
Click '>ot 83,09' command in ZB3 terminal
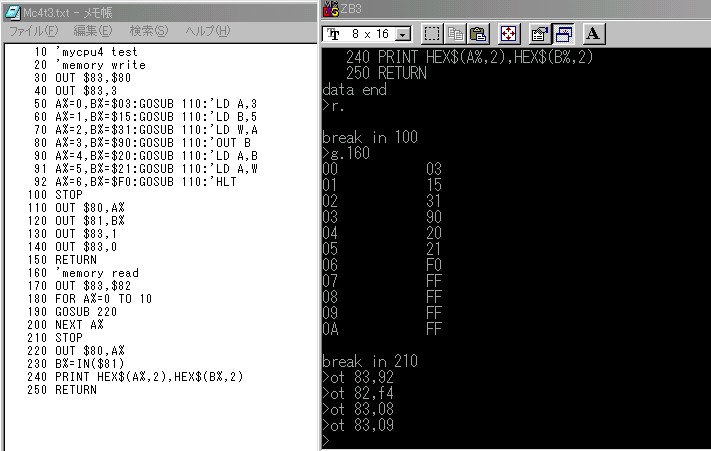[x=358, y=425]
